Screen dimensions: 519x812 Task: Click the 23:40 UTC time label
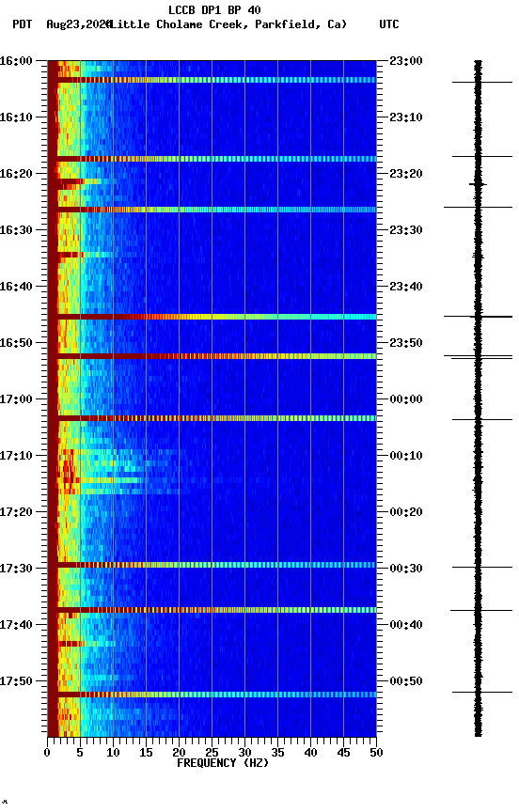click(406, 287)
